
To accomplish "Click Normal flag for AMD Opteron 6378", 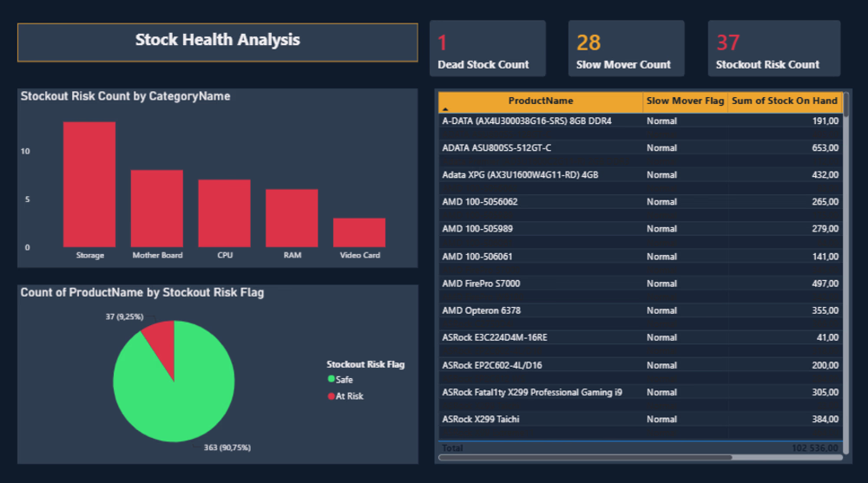I will [661, 310].
